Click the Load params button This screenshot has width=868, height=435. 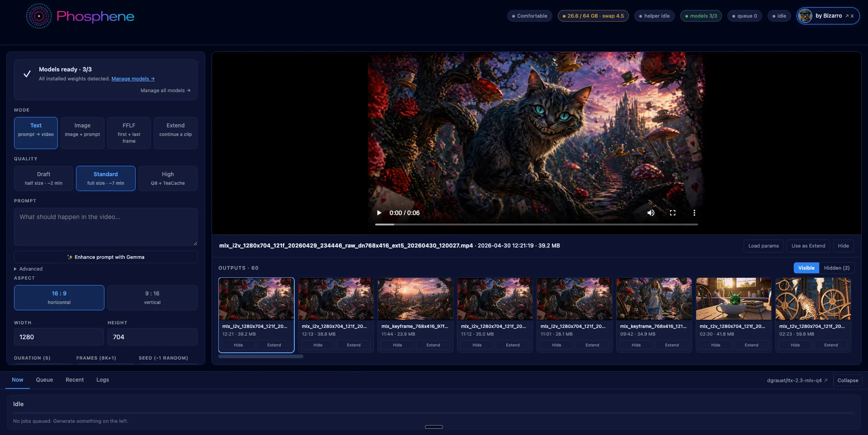point(763,246)
